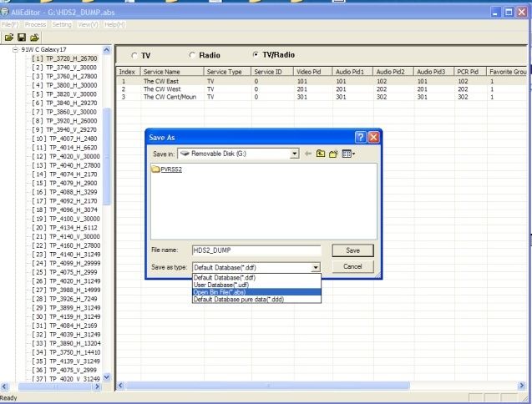Click the Save button
This screenshot has width=532, height=404.
tap(352, 250)
